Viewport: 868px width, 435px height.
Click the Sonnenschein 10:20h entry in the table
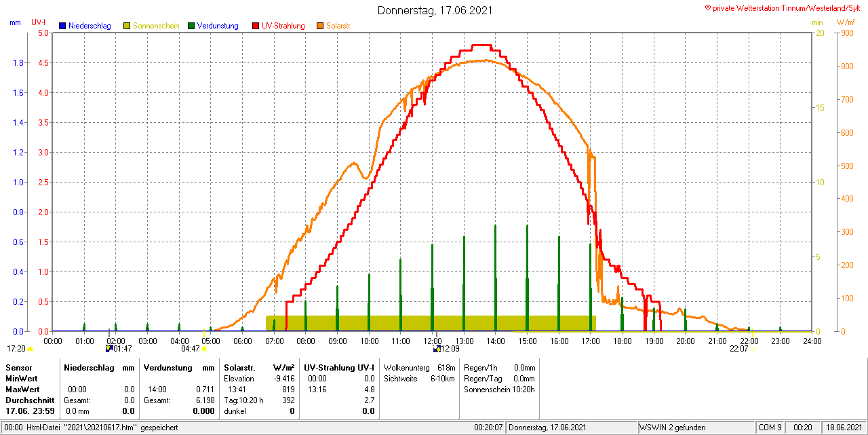click(500, 390)
